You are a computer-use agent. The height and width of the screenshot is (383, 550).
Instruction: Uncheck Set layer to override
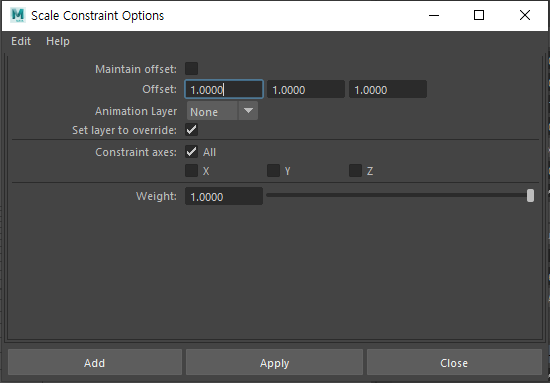(192, 130)
